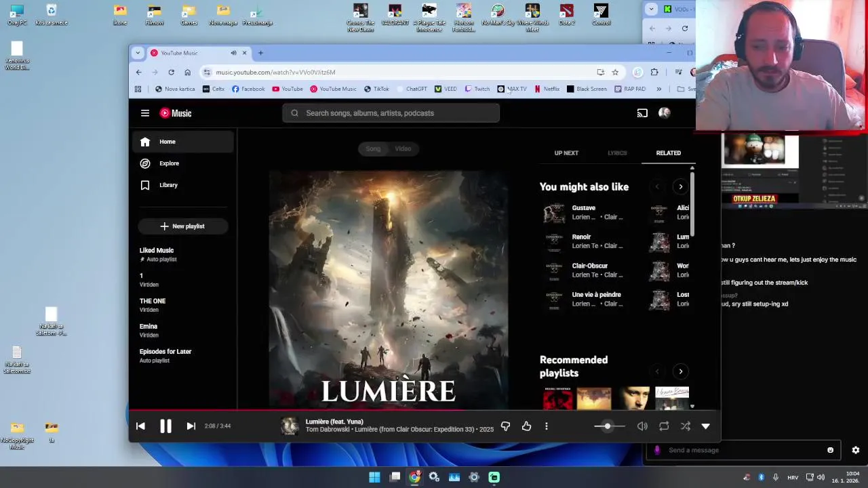Viewport: 868px width, 488px height.
Task: Like the song Lumière
Action: tap(526, 426)
